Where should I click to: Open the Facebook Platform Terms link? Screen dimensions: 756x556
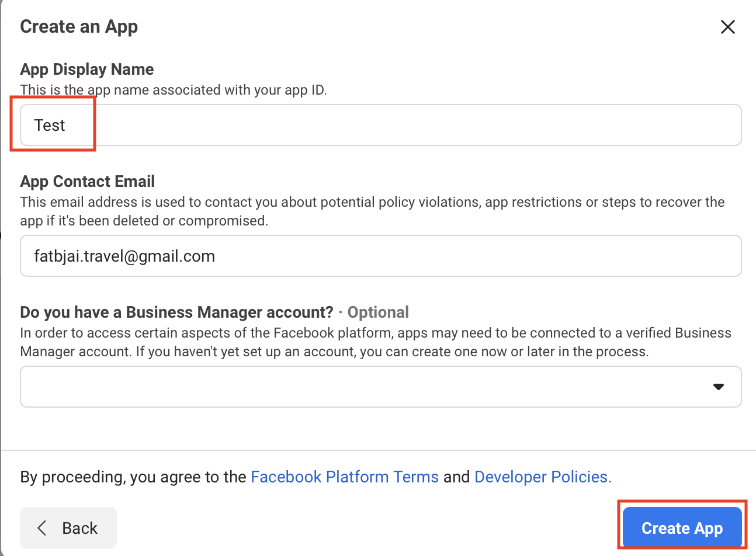point(345,477)
